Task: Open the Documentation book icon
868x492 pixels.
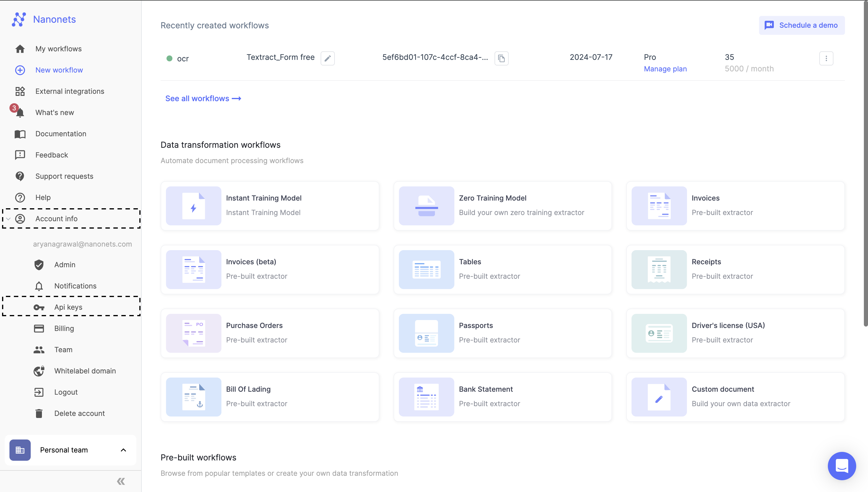Action: [x=20, y=134]
